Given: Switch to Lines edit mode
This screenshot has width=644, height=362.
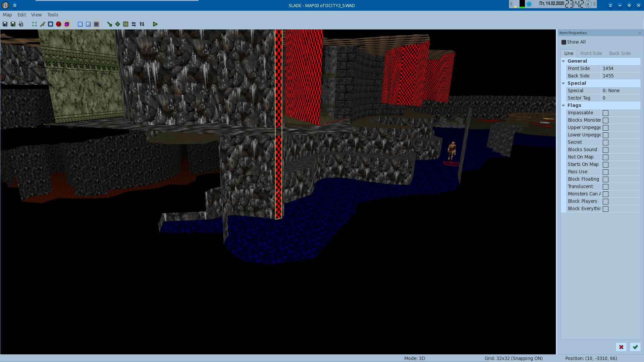Looking at the screenshot, I should [43, 24].
